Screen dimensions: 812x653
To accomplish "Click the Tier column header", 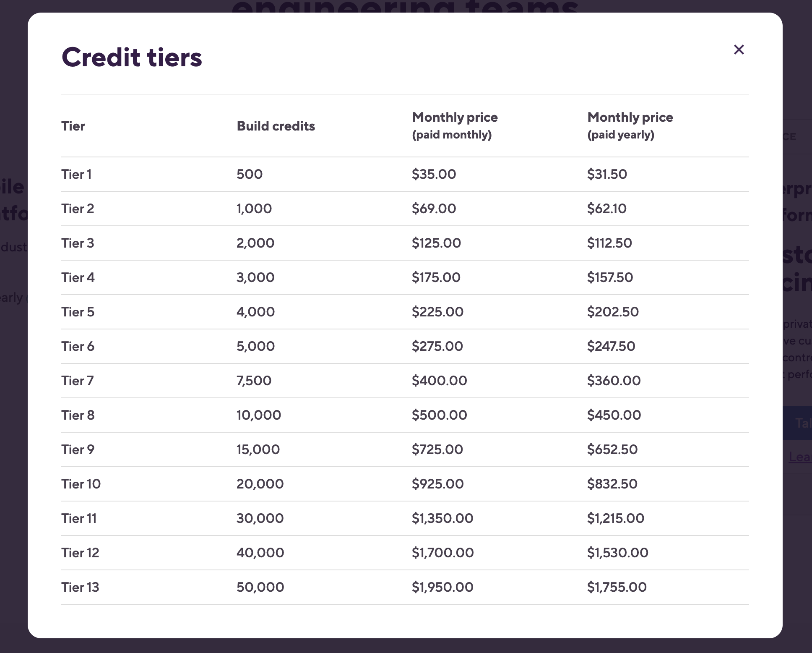I will pos(73,126).
